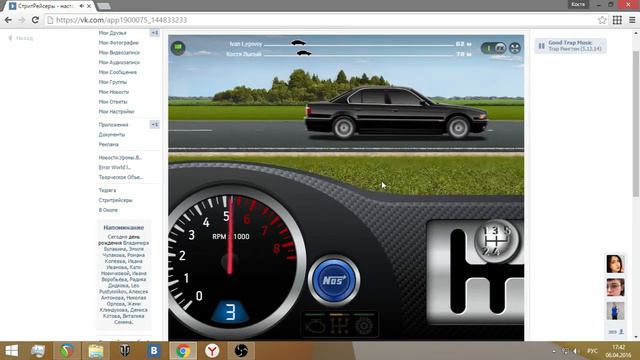Click Костя Лысый's car progress marker

[304, 53]
